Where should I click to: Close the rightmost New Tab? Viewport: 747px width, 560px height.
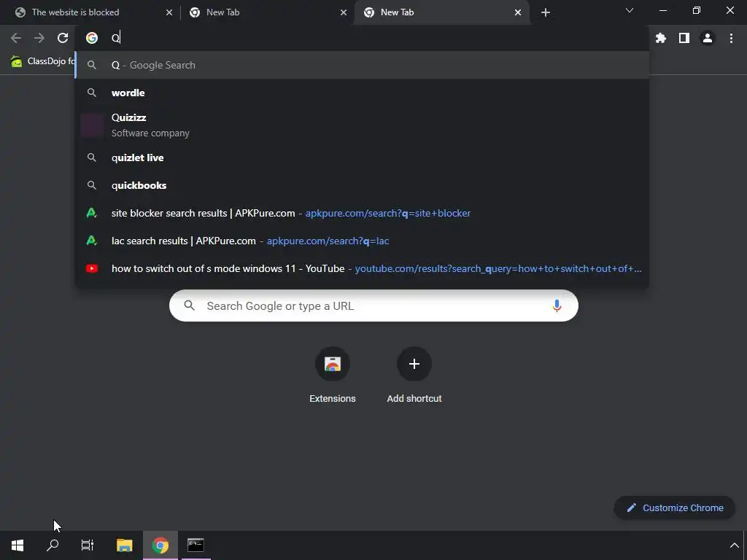518,12
